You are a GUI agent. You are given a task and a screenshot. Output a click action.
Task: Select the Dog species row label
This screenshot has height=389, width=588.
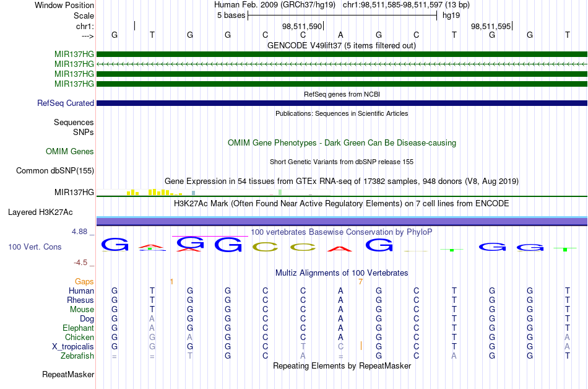pos(87,319)
